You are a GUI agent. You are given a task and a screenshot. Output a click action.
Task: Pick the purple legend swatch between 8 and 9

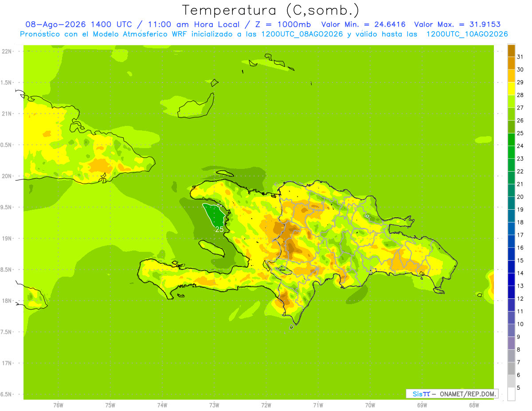tap(511, 343)
